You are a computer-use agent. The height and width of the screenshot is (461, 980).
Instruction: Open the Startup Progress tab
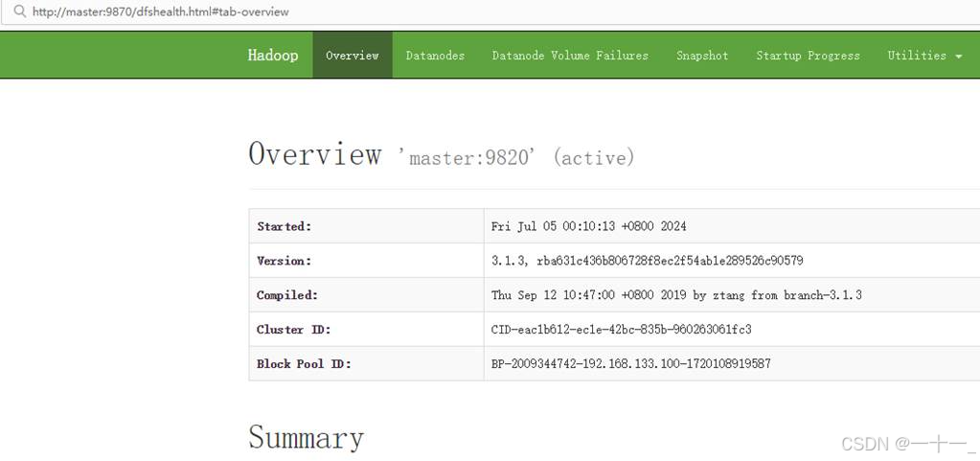[808, 55]
